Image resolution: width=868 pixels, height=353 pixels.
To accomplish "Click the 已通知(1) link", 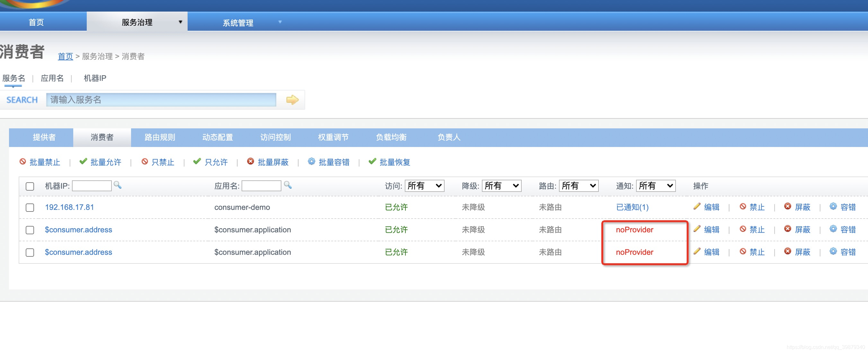I will coord(632,207).
